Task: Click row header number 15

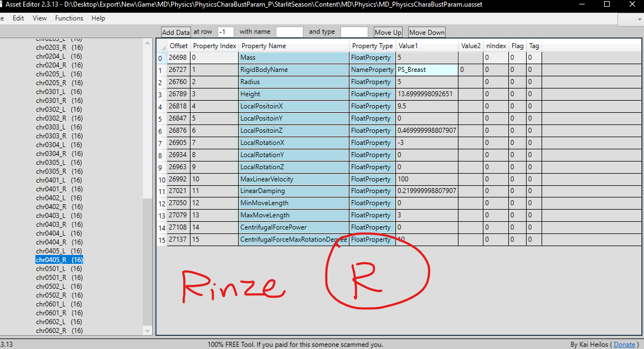Action: [162, 240]
